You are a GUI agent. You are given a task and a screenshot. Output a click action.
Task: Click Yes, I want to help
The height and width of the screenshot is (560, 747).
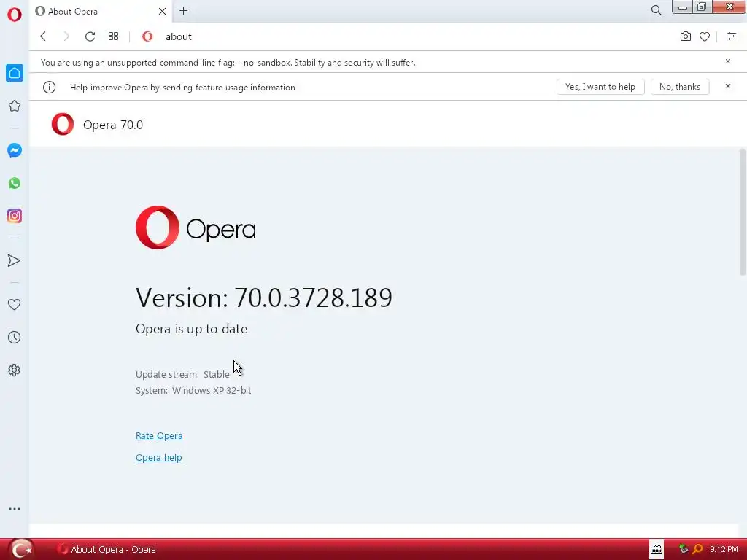pos(600,87)
